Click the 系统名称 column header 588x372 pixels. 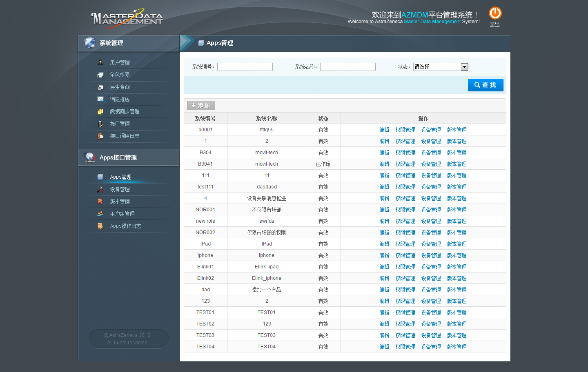(267, 118)
